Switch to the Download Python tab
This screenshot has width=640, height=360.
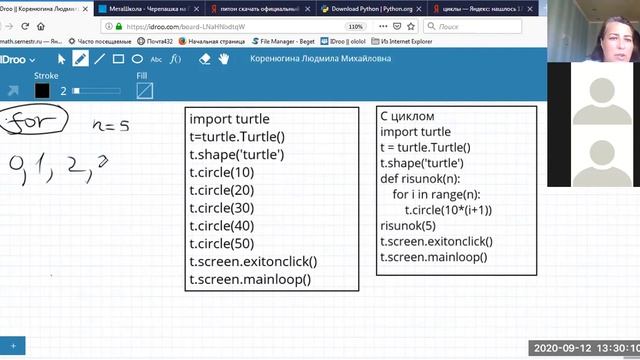tap(371, 9)
